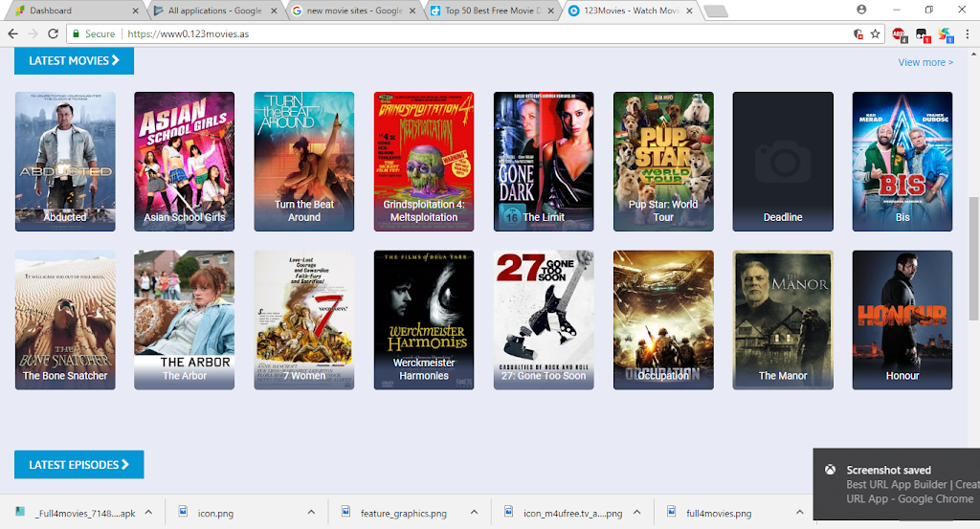The width and height of the screenshot is (980, 529).
Task: Close the Top 50 Best Free Movie tab
Action: click(550, 11)
